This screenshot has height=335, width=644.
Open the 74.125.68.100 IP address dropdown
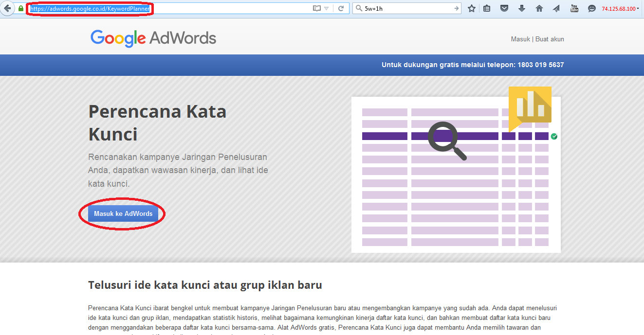click(620, 9)
